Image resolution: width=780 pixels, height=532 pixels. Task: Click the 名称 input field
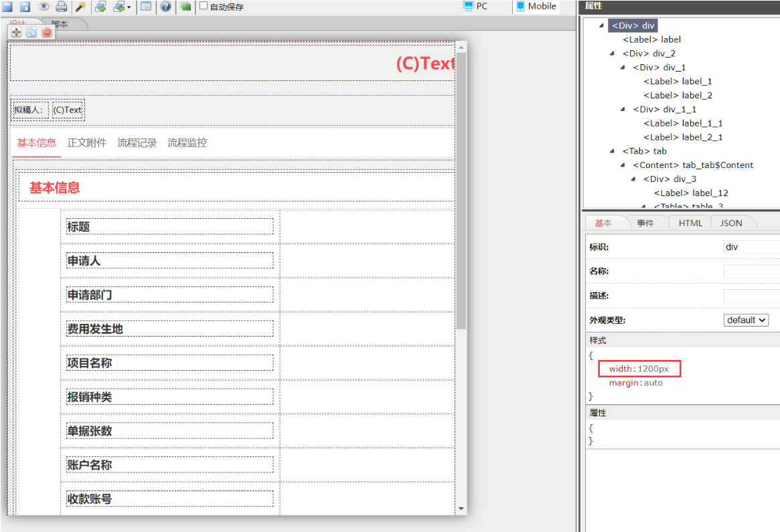[751, 272]
